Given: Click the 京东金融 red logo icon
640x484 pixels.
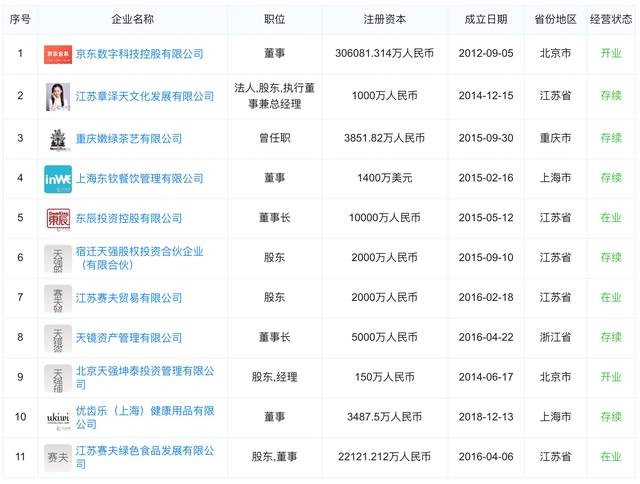Looking at the screenshot, I should coord(58,53).
